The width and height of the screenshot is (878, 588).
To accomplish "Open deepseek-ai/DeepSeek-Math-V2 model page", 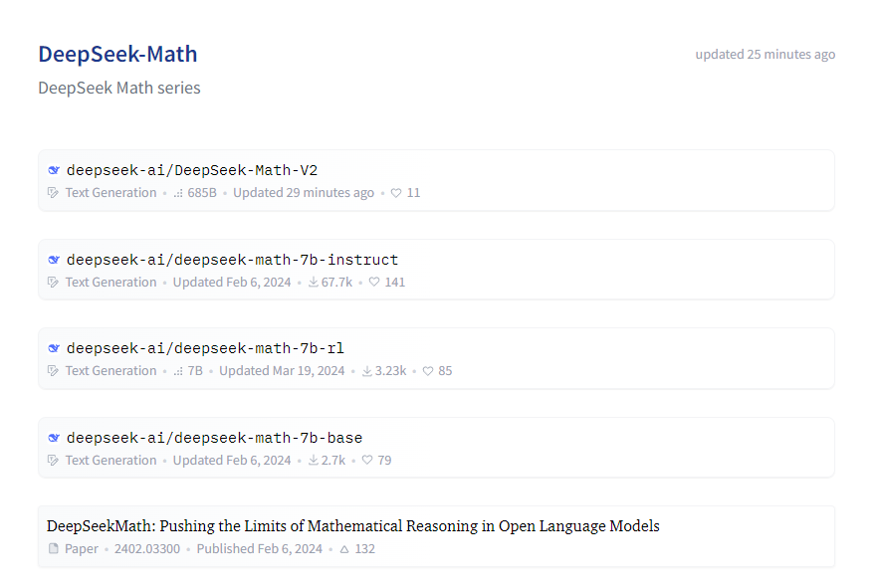I will click(191, 169).
